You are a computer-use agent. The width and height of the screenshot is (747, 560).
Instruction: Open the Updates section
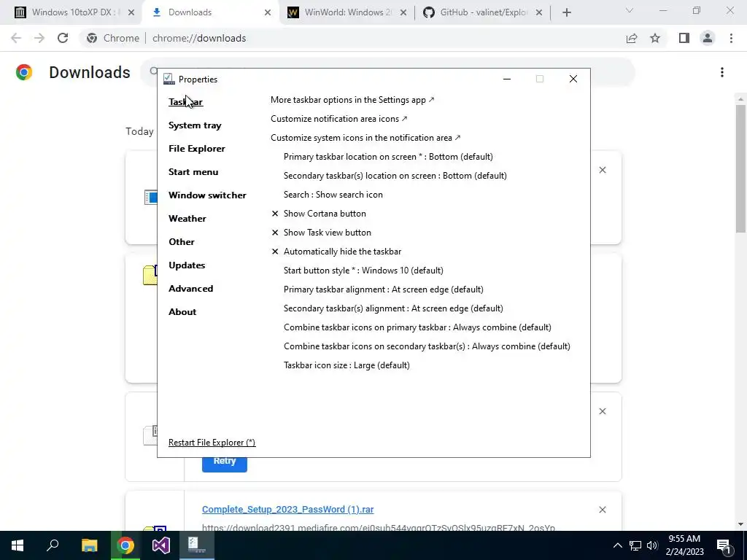[187, 265]
